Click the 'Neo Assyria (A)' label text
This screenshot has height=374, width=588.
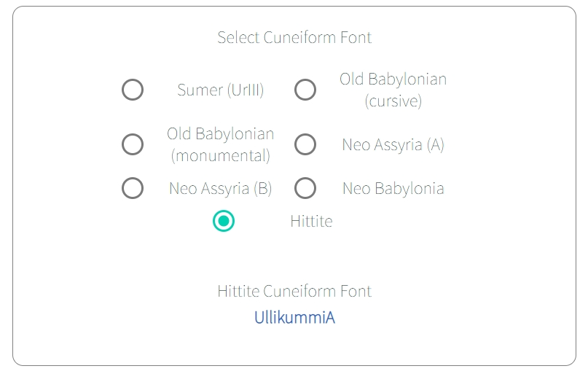[393, 144]
